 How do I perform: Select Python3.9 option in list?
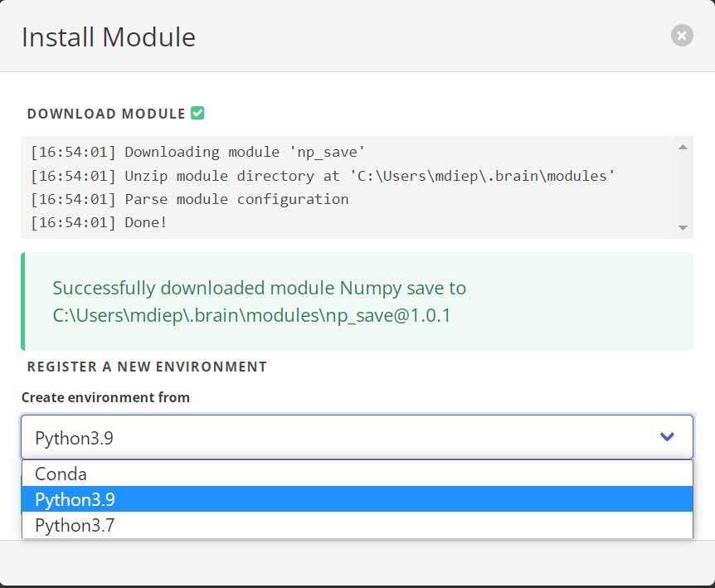pos(357,499)
